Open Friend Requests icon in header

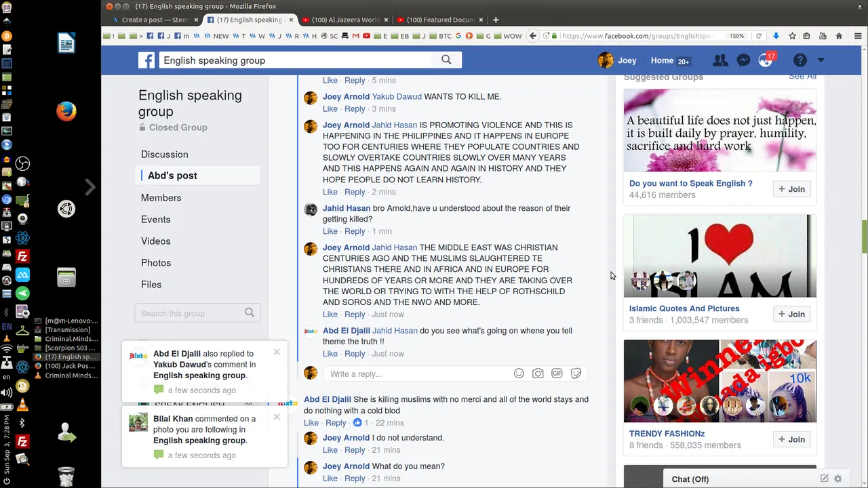tap(720, 60)
